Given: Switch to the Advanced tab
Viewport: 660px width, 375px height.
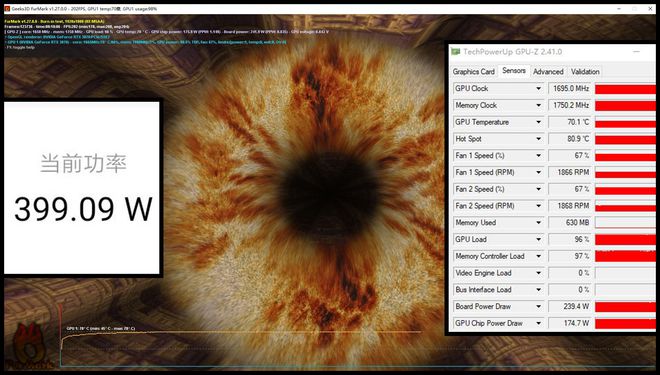Looking at the screenshot, I should tap(548, 72).
